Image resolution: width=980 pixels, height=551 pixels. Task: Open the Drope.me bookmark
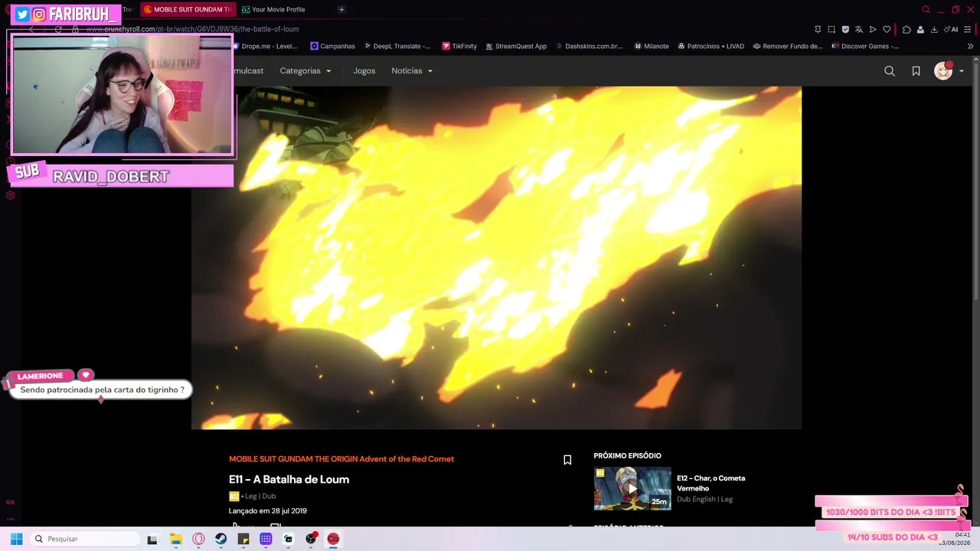point(265,46)
